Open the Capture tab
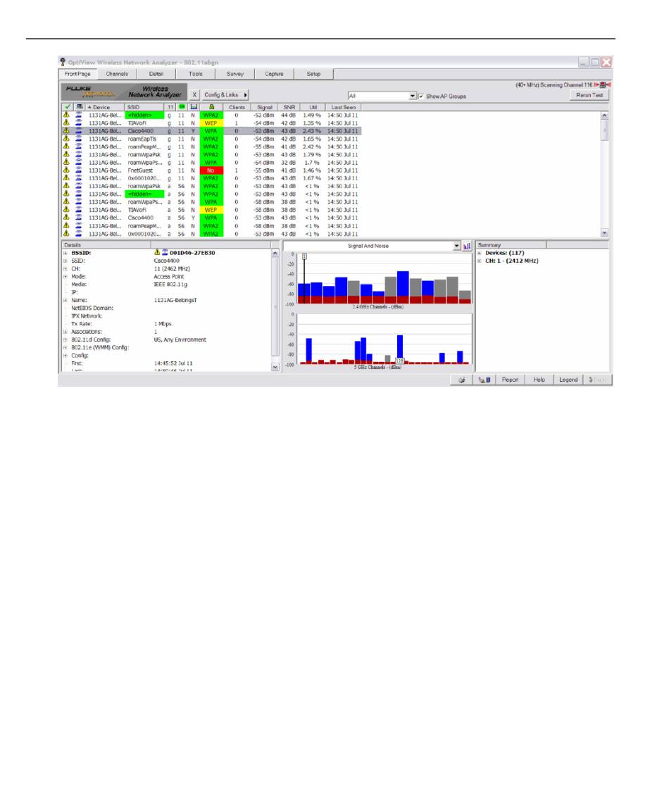669x812 pixels. [275, 74]
